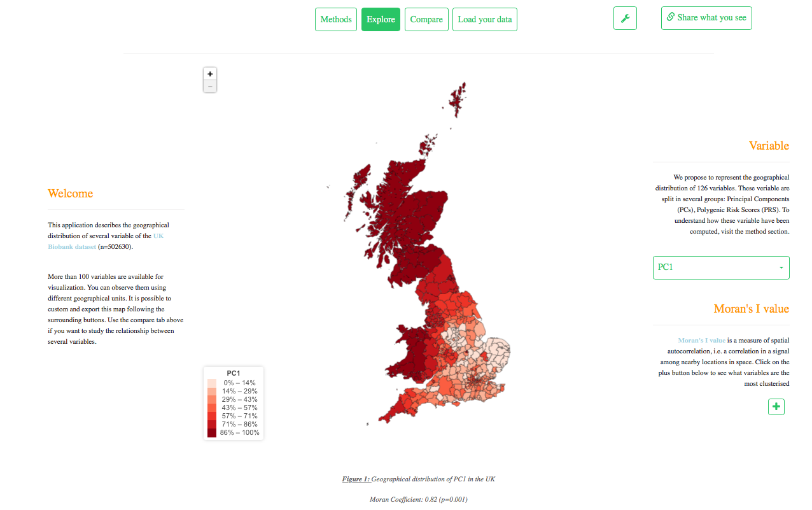Select the lightest shade in PC1 legend
Viewport: 812px width, 510px height.
coord(211,382)
